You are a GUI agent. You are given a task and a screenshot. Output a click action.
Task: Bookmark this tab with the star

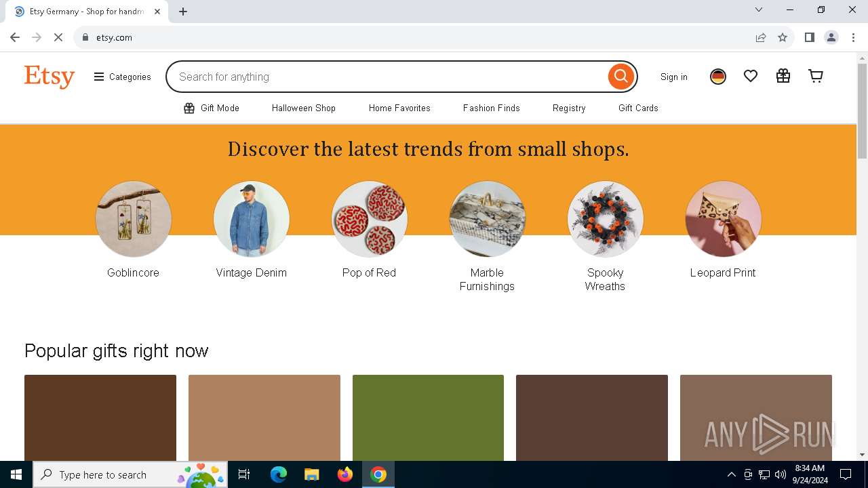[783, 37]
